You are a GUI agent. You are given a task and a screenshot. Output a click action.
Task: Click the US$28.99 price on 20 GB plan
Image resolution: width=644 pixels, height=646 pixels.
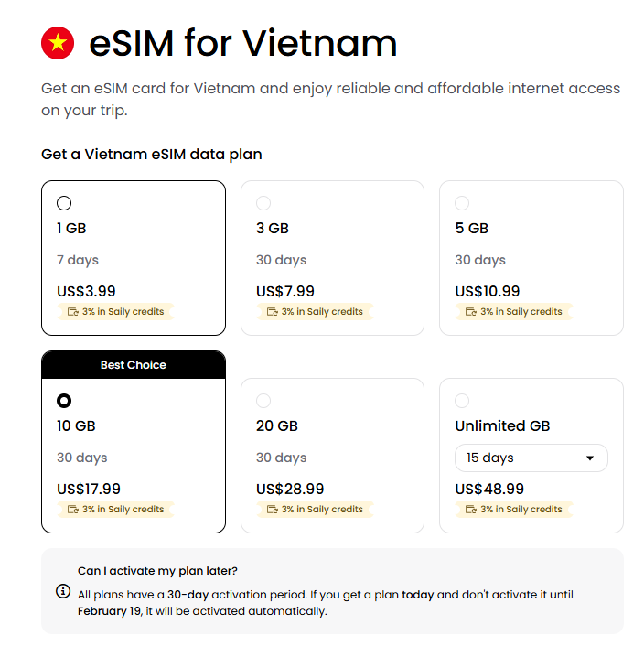(x=290, y=489)
